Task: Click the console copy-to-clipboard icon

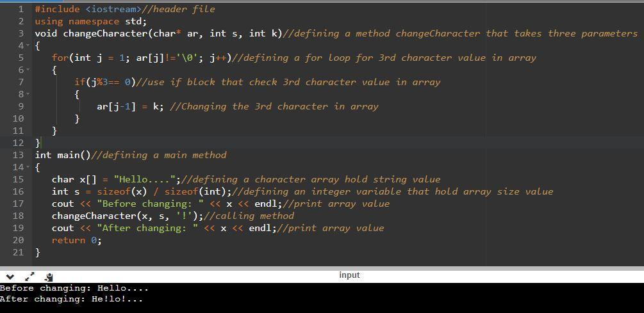Action: click(49, 277)
